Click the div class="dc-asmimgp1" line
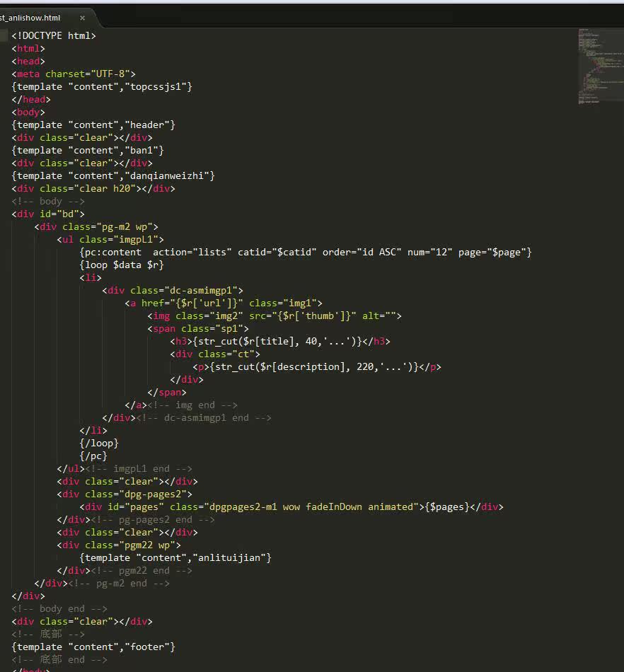624x672 pixels. point(173,291)
